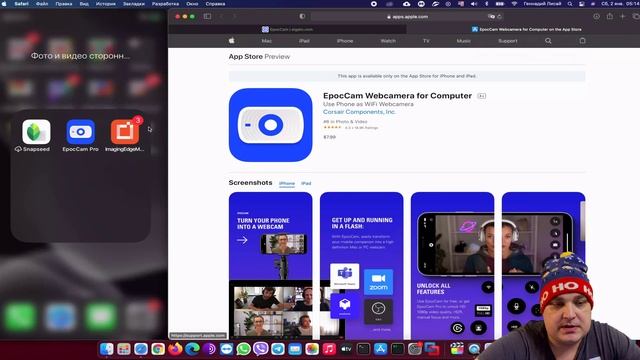The width and height of the screenshot is (640, 360).
Task: Open Spotlight search in menu bar
Action: point(570,4)
